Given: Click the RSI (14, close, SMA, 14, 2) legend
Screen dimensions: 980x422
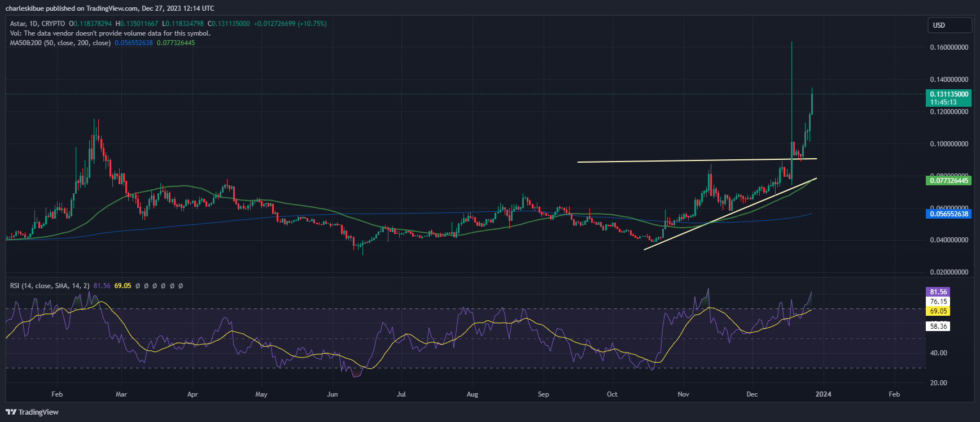Looking at the screenshot, I should pyautogui.click(x=50, y=286).
